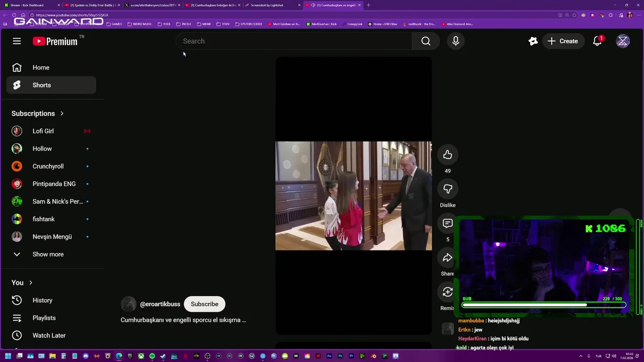This screenshot has width=644, height=362.
Task: Open the Lofi Girl channel avatar
Action: pyautogui.click(x=17, y=131)
